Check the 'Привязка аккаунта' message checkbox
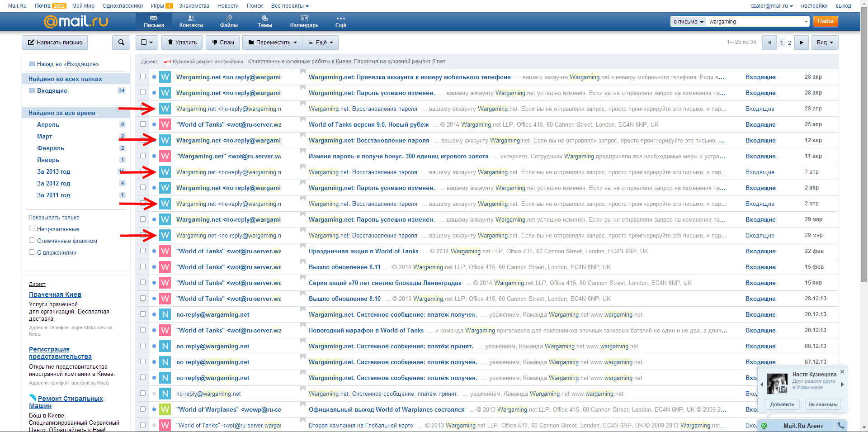Image resolution: width=868 pixels, height=432 pixels. click(143, 76)
